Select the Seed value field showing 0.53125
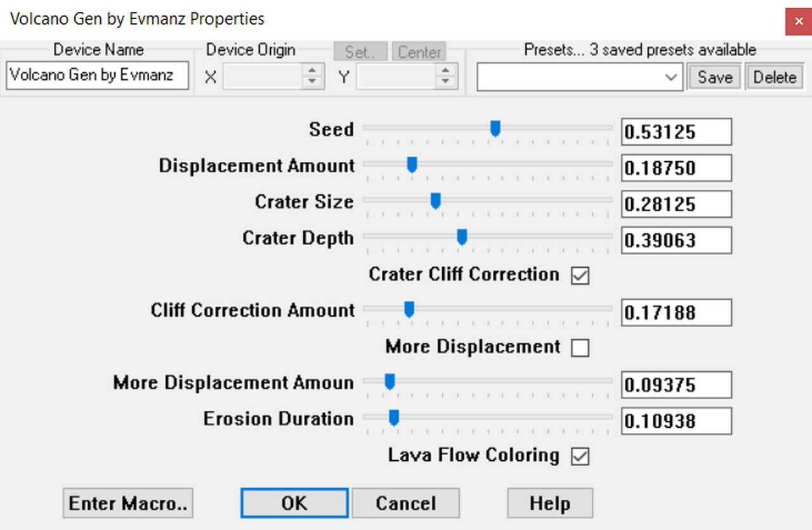812x530 pixels. click(676, 131)
